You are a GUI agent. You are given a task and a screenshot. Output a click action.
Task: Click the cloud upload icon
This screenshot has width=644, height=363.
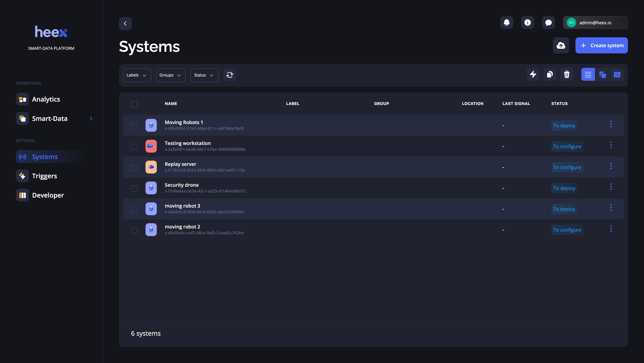point(561,45)
